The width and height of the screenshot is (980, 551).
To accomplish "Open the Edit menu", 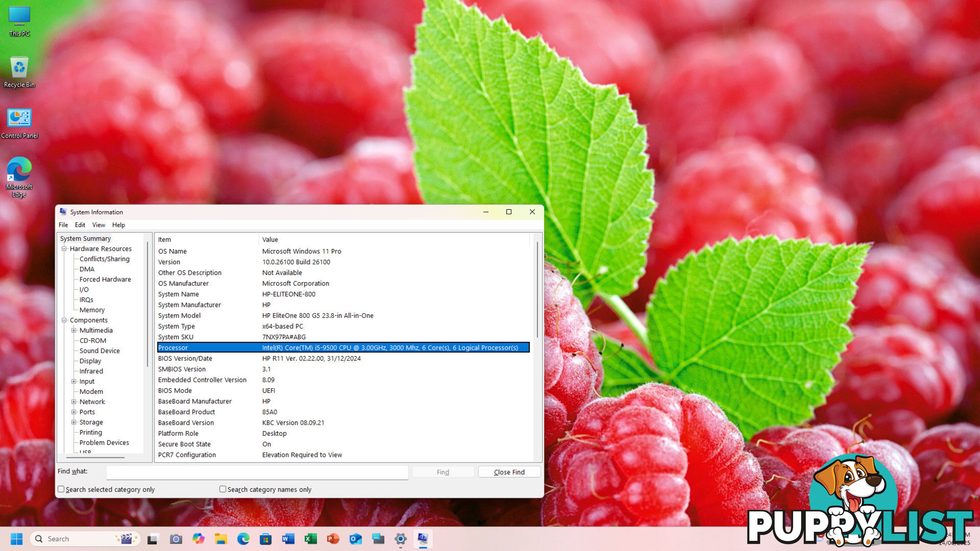I will (x=80, y=225).
